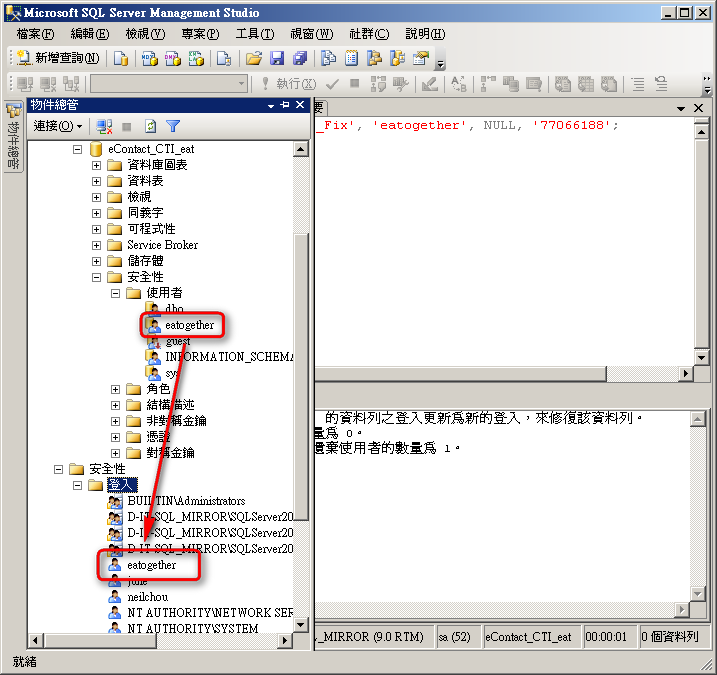Click the Object Explorer toolbar icon
This screenshot has width=717, height=675.
click(x=375, y=59)
